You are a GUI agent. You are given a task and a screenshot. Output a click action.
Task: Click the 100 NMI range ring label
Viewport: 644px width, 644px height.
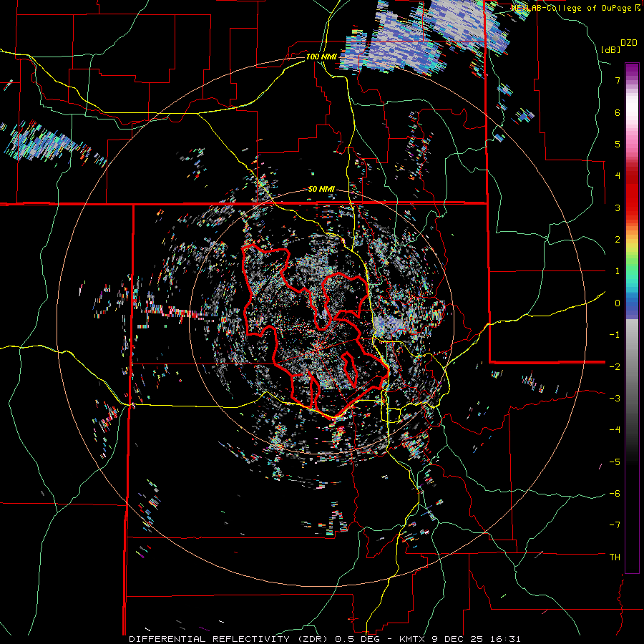(321, 57)
